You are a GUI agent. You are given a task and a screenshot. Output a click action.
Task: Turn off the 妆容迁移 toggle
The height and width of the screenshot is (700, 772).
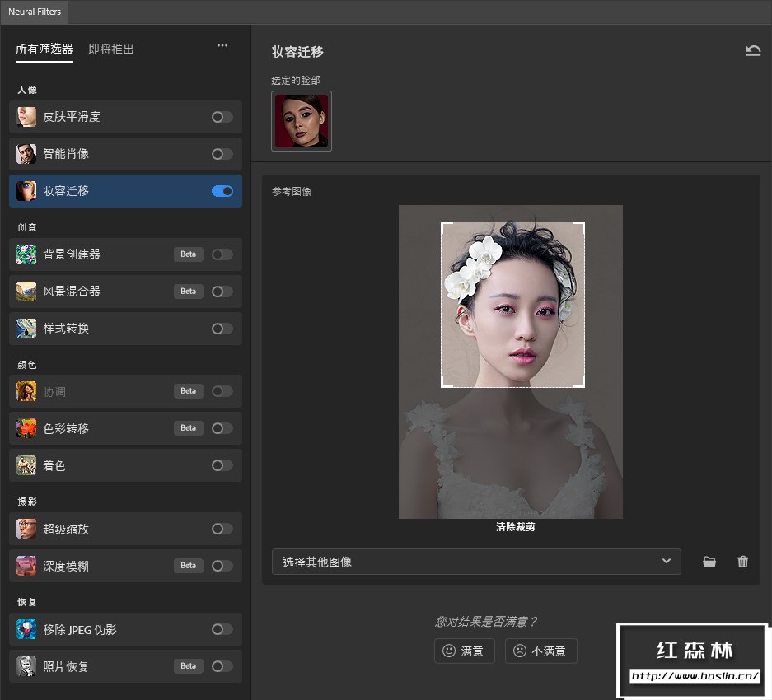tap(222, 191)
